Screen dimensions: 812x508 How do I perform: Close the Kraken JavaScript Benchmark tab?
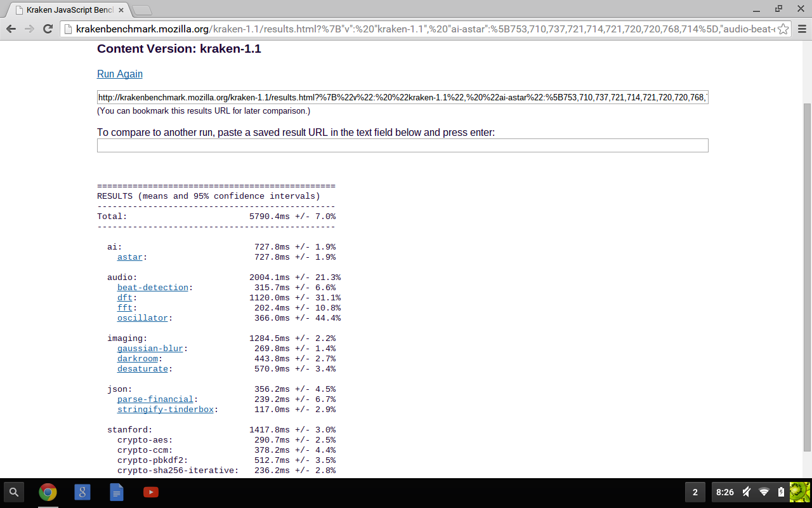(x=121, y=10)
